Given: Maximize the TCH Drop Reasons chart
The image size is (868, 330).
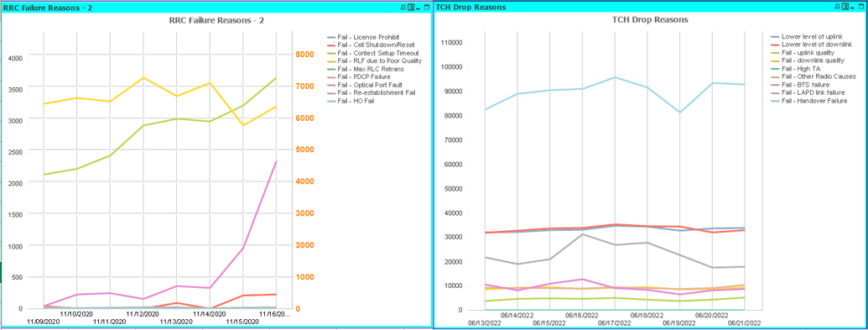Looking at the screenshot, I should (862, 8).
